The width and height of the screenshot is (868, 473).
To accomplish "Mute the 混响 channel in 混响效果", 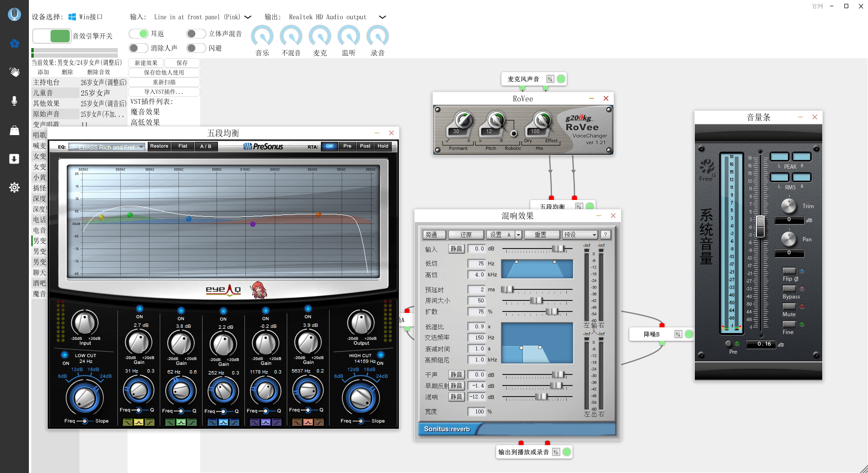I will coord(456,397).
